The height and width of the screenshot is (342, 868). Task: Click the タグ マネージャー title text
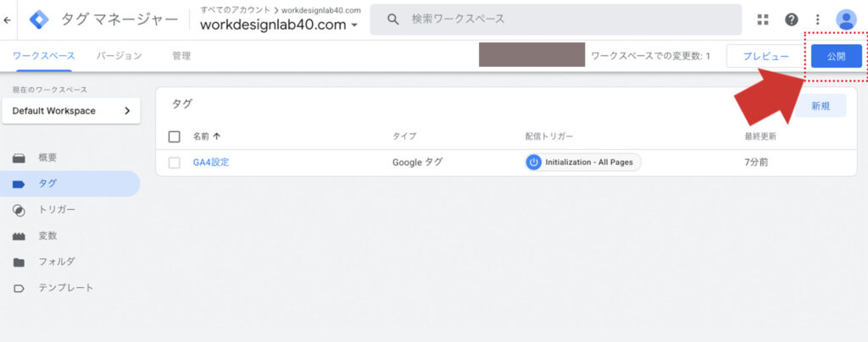(x=120, y=19)
